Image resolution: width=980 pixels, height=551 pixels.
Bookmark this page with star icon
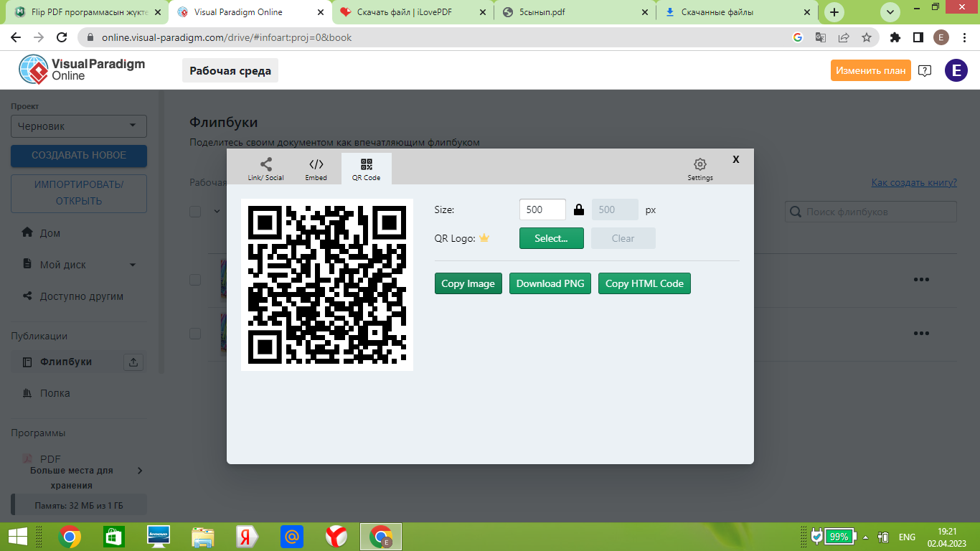click(867, 37)
